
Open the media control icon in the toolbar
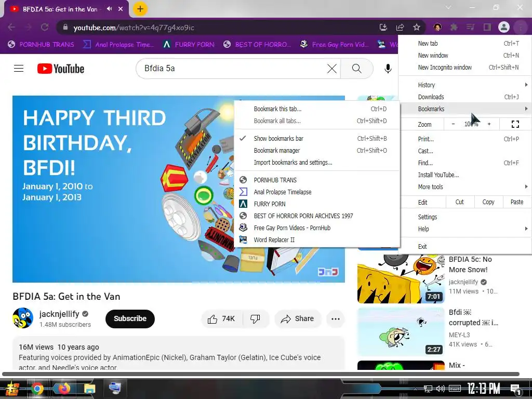(470, 27)
